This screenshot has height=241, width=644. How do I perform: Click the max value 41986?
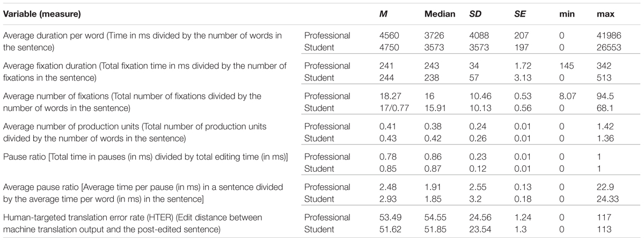609,35
